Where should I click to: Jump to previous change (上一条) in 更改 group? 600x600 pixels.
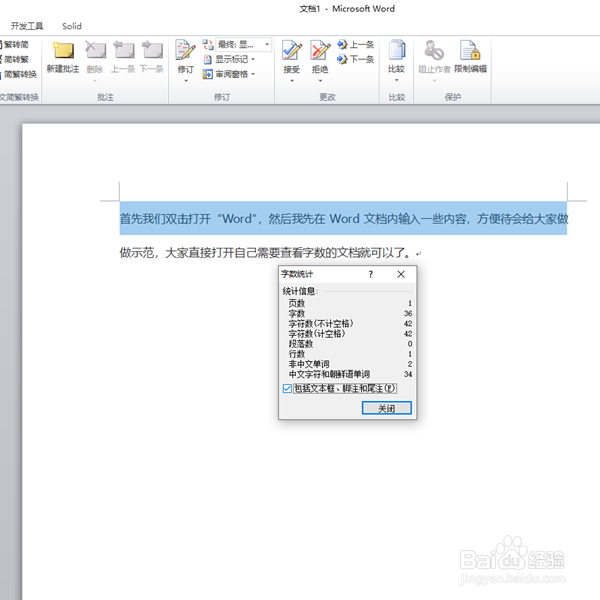(355, 44)
